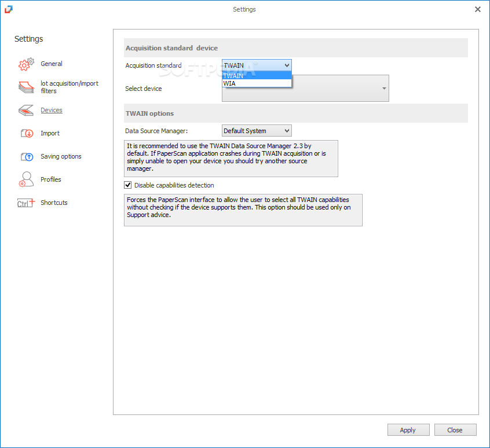490x448 pixels.
Task: Open the General settings gear icon
Action: click(26, 64)
